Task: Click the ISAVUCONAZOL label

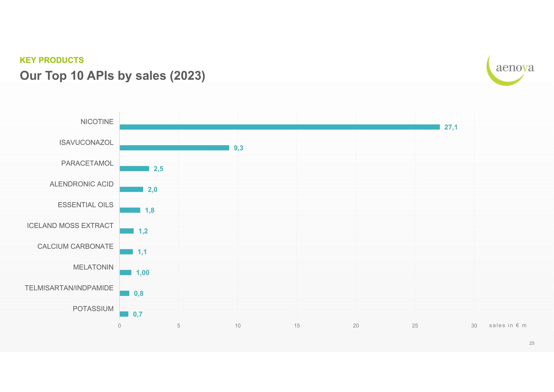Action: pyautogui.click(x=86, y=143)
